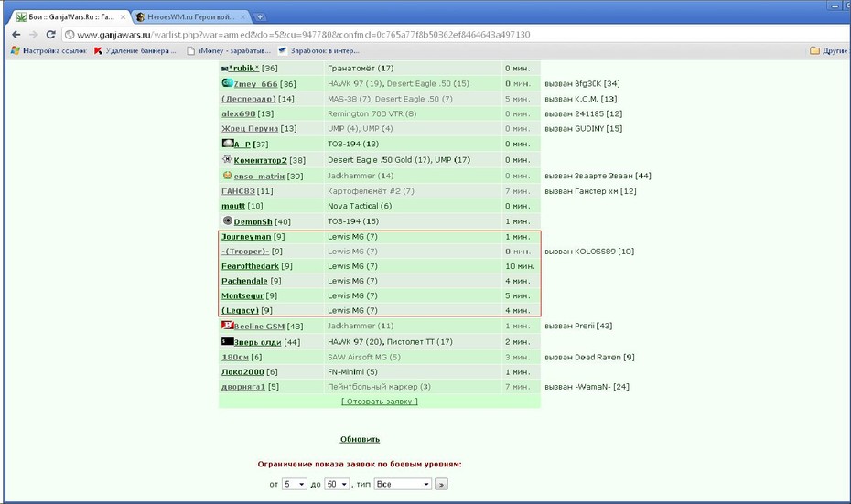Go back with the browser Back arrow
The image size is (851, 504).
coord(16,35)
